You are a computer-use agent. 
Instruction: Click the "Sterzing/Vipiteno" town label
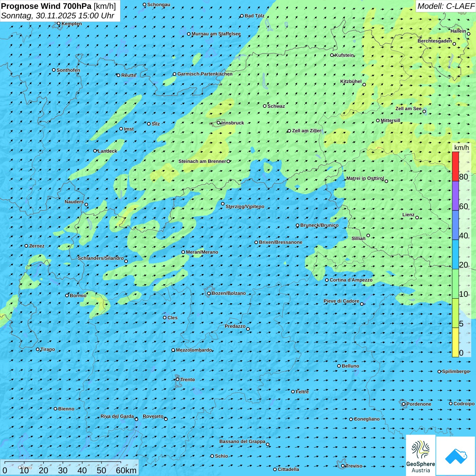[x=245, y=206]
